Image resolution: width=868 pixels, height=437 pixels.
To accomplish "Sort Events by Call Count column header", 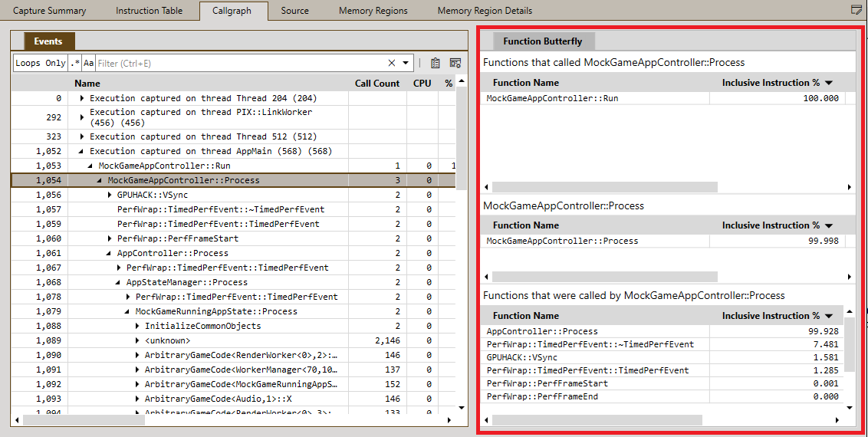I will pos(377,84).
